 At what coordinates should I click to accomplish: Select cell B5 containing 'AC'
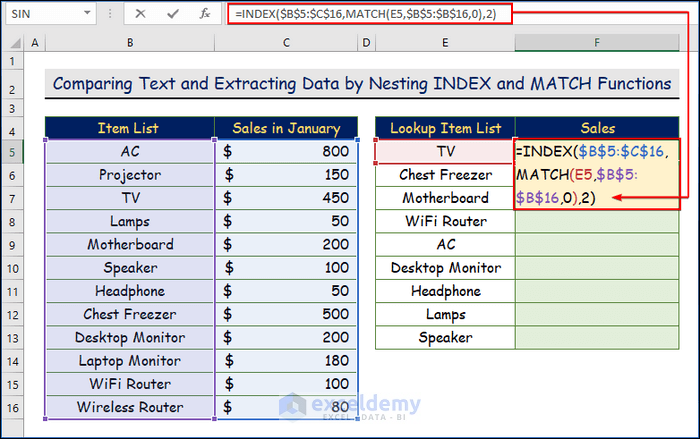[129, 152]
